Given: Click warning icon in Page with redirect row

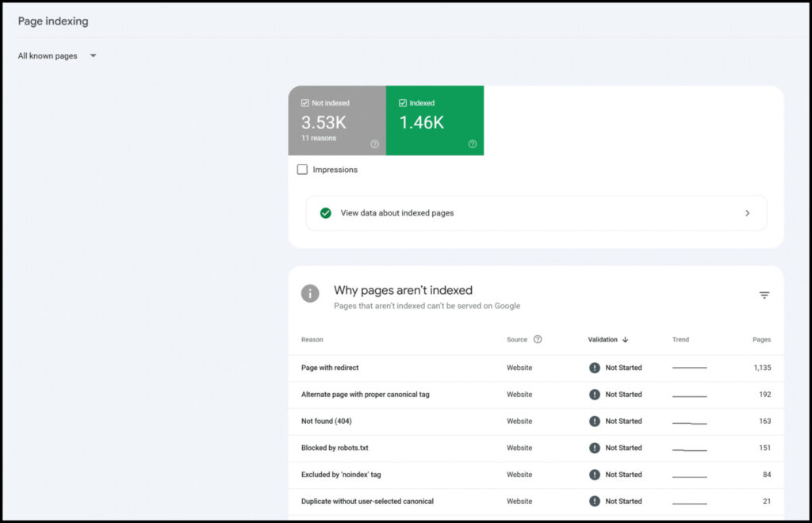Looking at the screenshot, I should point(595,368).
